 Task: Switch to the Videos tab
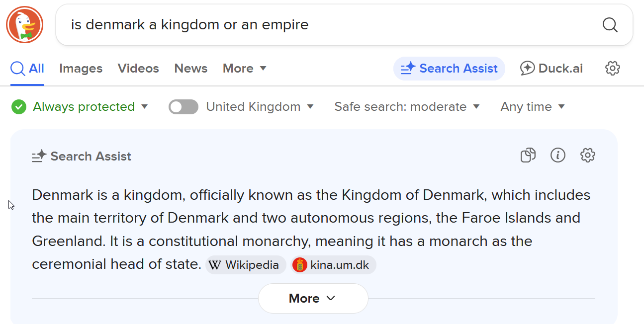(x=138, y=69)
